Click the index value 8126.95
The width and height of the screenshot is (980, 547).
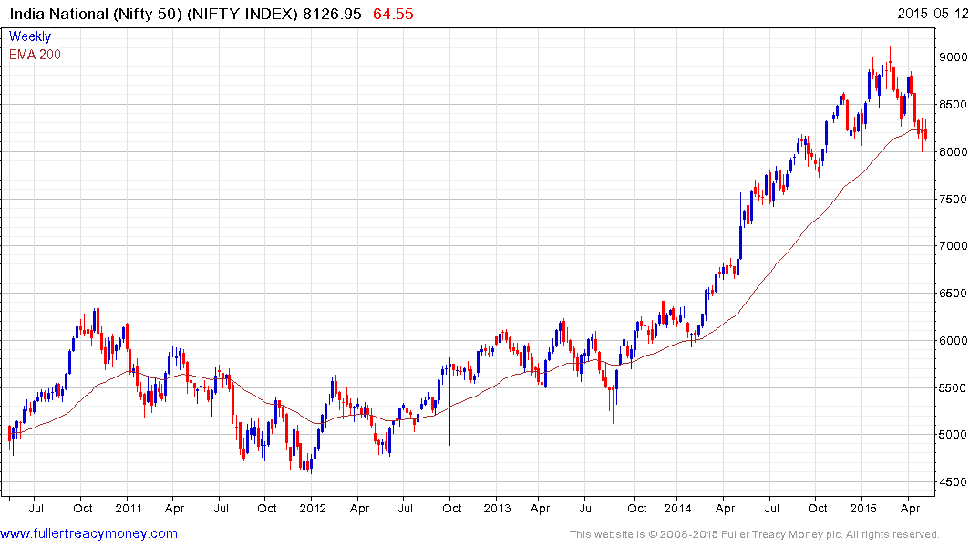point(332,14)
